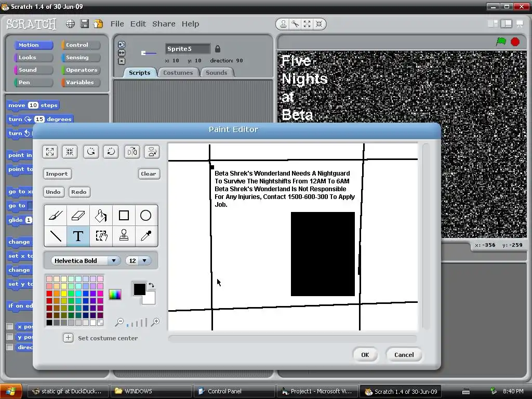Click the globe language icon
The width and height of the screenshot is (532, 399).
point(70,24)
